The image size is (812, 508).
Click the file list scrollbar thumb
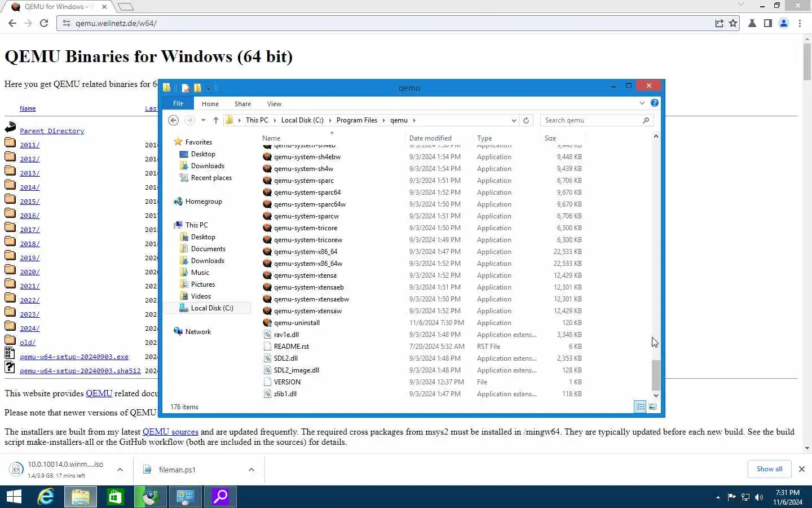[656, 375]
